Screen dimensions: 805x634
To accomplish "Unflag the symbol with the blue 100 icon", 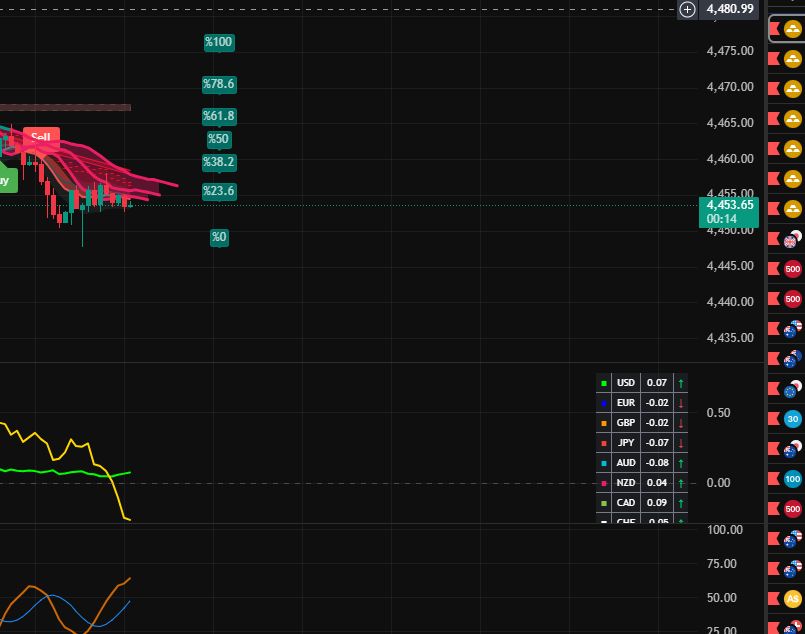I will click(x=772, y=480).
